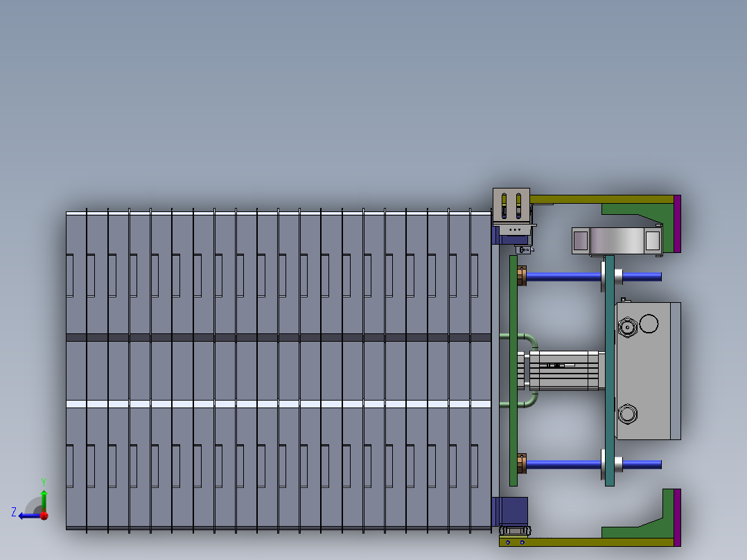
Task: Pick the dark blue block at the rack's bottom corner
Action: coord(510,511)
